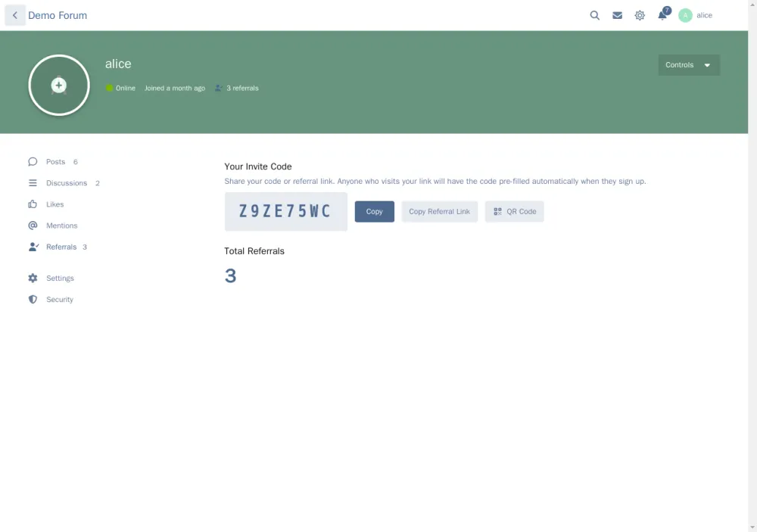Open Security in the sidebar
This screenshot has height=532, width=757.
[x=51, y=300]
